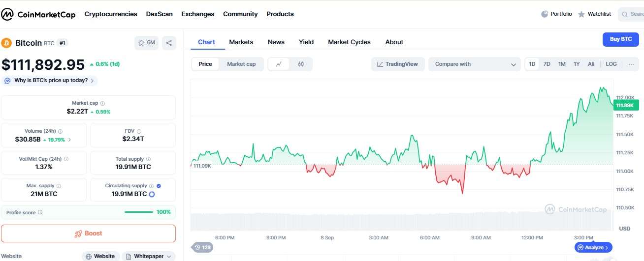The width and height of the screenshot is (644, 261).
Task: Open TradingView chart mode
Action: coord(398,64)
